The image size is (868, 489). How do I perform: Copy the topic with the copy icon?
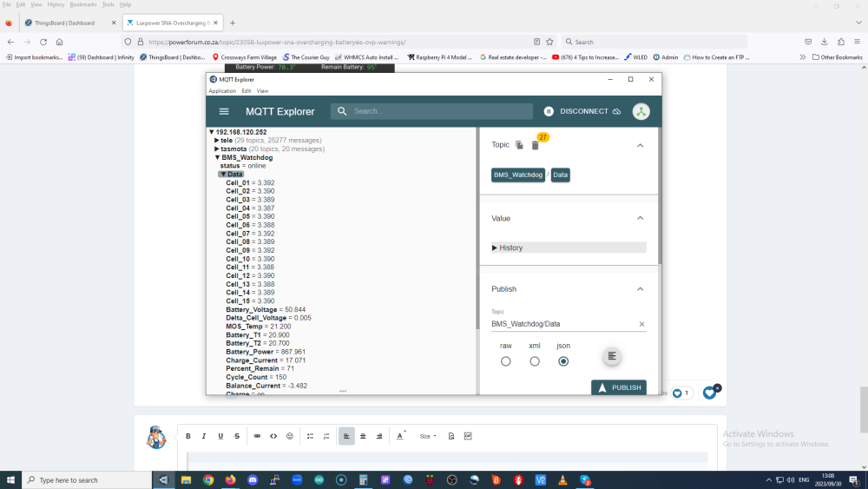click(x=519, y=145)
